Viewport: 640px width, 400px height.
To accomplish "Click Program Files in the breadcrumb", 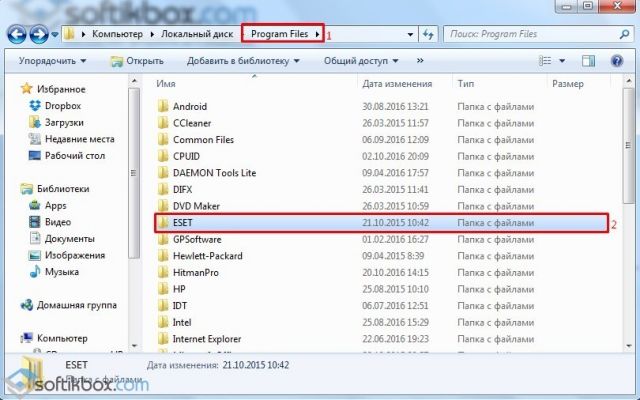I will pyautogui.click(x=279, y=34).
